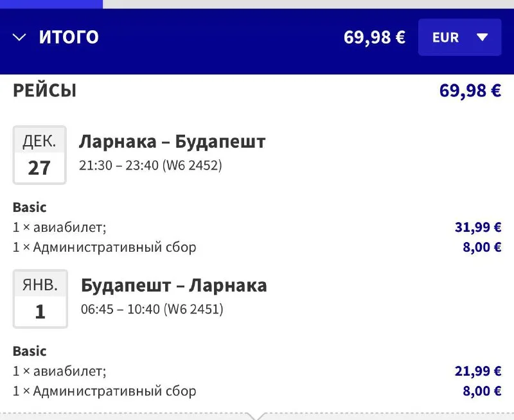
Task: Click second Basic fare label
Action: click(30, 351)
